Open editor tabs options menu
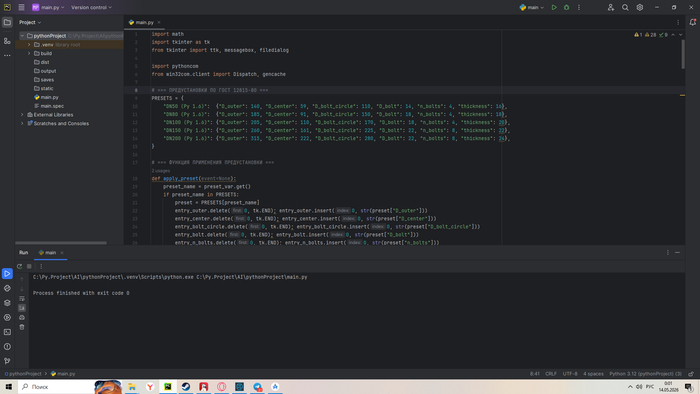The height and width of the screenshot is (394, 700). (678, 22)
